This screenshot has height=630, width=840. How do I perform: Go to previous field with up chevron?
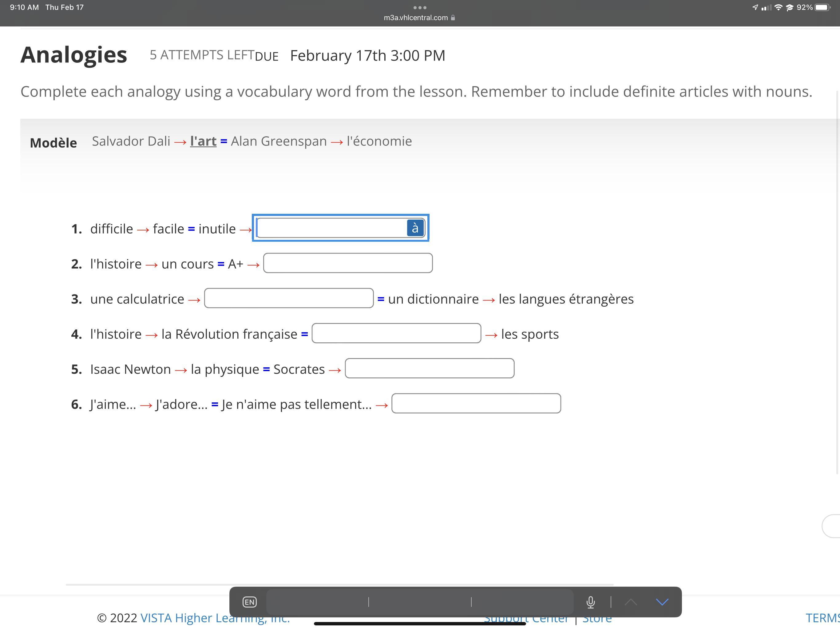pos(631,602)
